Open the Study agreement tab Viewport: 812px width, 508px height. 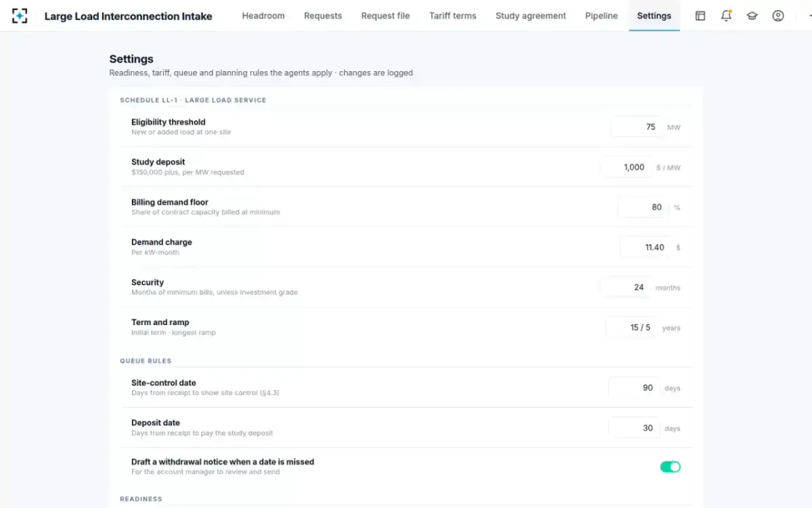[x=531, y=16]
